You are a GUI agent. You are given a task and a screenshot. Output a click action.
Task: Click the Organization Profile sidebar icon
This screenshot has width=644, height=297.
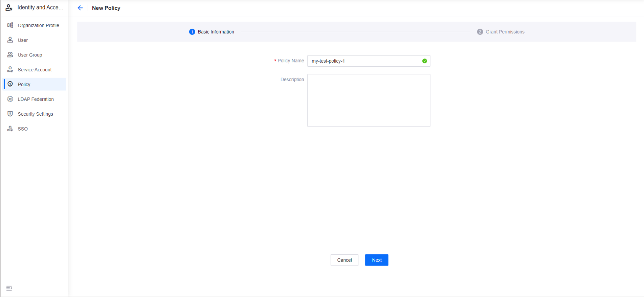click(10, 25)
